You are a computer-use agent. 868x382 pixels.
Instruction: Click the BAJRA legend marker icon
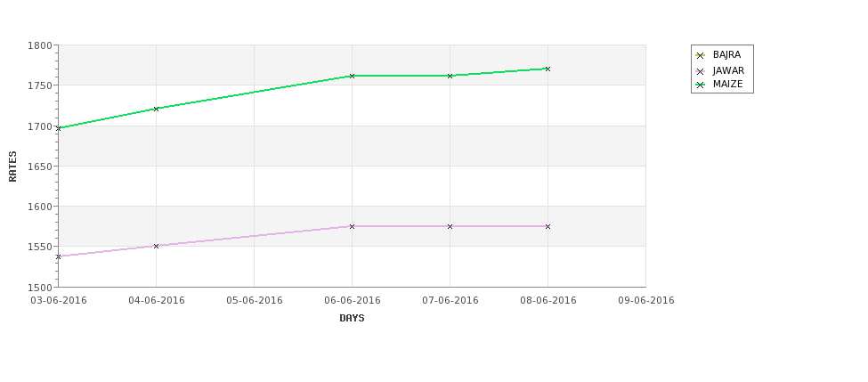click(700, 55)
